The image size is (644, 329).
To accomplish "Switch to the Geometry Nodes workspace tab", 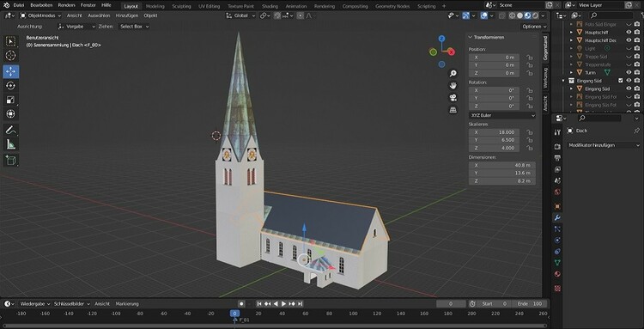I will 392,6.
